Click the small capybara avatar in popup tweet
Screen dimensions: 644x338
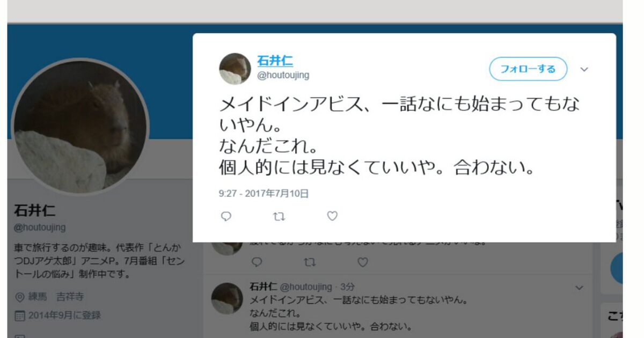[x=235, y=69]
